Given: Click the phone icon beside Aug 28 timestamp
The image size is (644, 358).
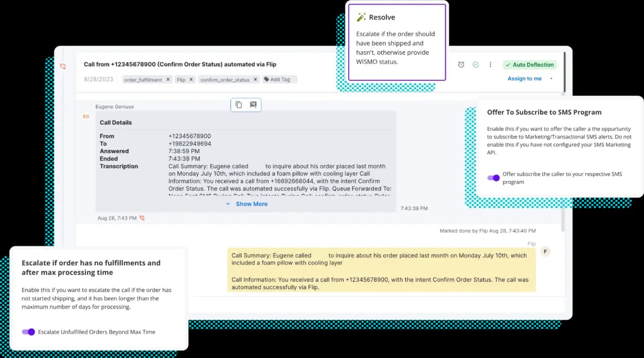Looking at the screenshot, I should (141, 218).
